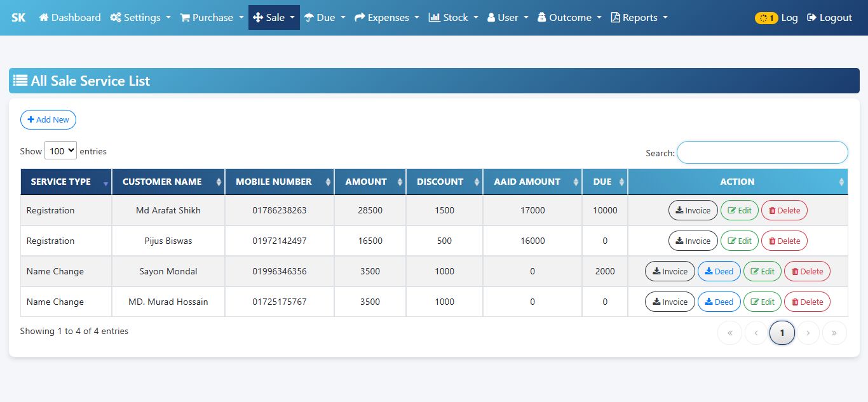Delete the Sayon Mondal record

pyautogui.click(x=807, y=271)
